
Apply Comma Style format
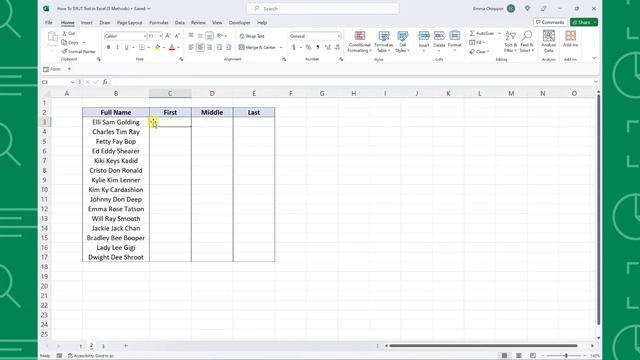pos(318,47)
